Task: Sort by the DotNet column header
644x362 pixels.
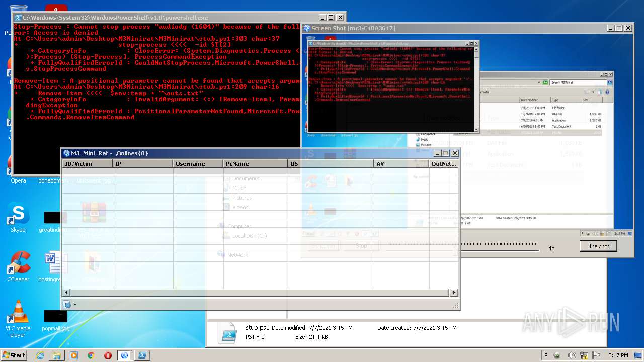Action: pos(444,164)
